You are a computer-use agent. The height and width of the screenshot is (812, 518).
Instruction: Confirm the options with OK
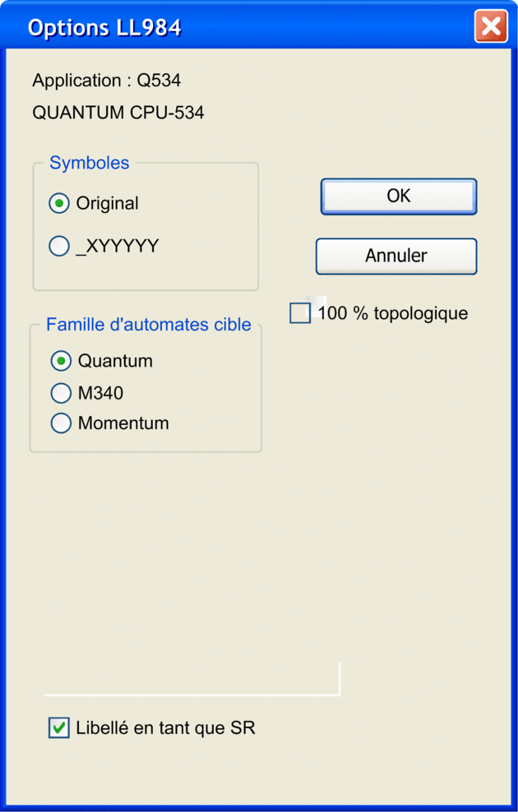399,196
